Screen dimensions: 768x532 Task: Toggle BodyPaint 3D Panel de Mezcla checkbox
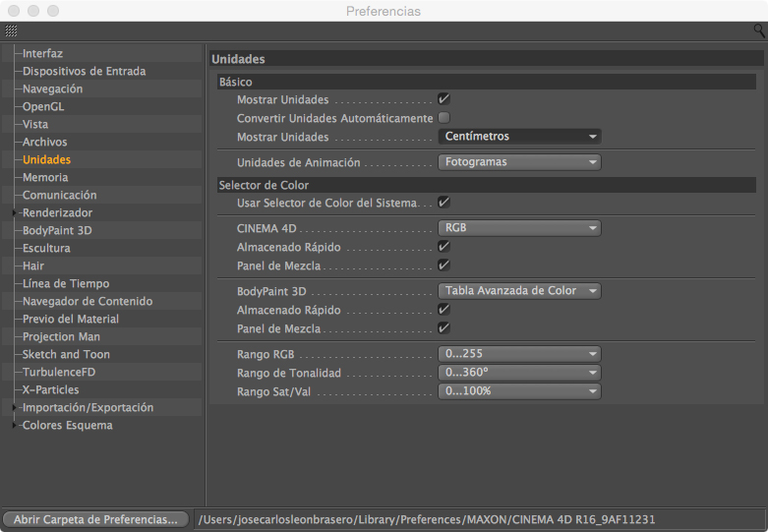coord(443,327)
